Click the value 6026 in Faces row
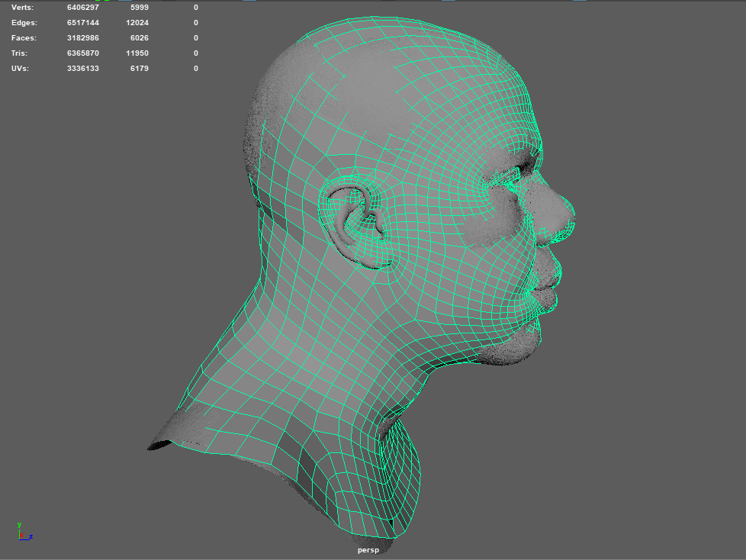The width and height of the screenshot is (746, 560). point(140,38)
